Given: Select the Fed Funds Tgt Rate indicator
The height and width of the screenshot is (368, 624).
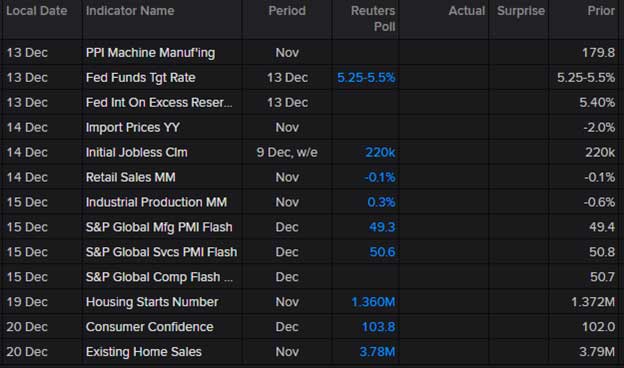Looking at the screenshot, I should click(140, 78).
